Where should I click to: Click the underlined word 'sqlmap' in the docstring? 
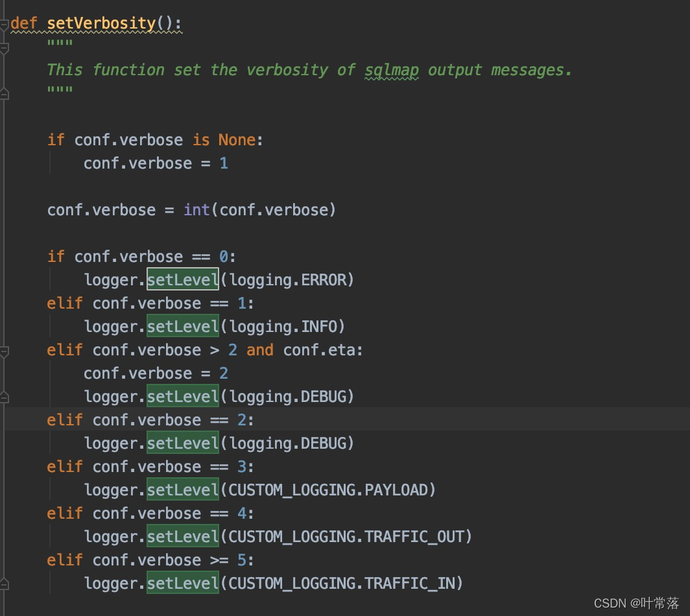[392, 71]
